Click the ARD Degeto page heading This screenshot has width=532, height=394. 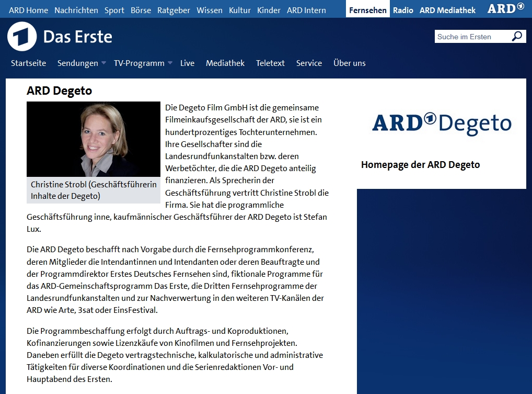(60, 91)
